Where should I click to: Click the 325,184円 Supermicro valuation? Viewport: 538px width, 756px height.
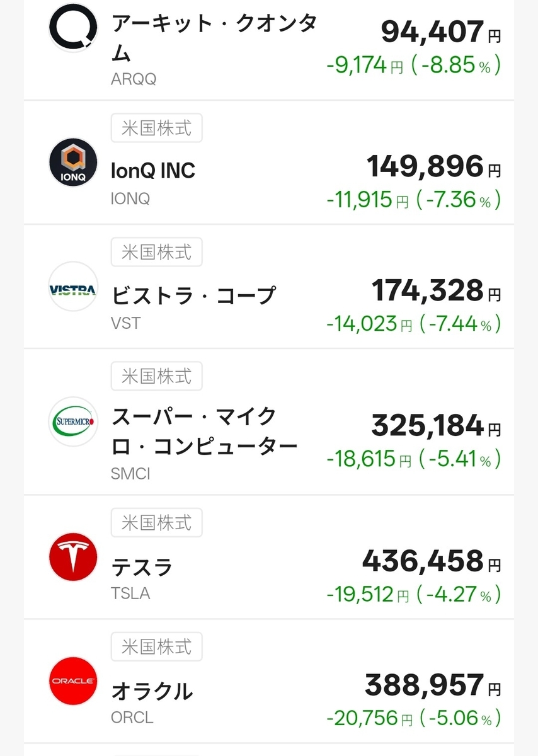click(436, 426)
